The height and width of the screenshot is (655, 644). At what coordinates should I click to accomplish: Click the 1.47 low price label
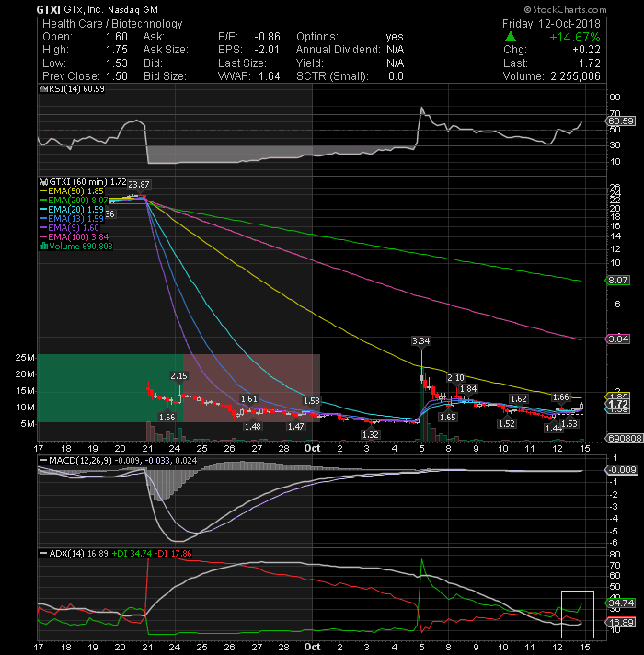tap(295, 427)
